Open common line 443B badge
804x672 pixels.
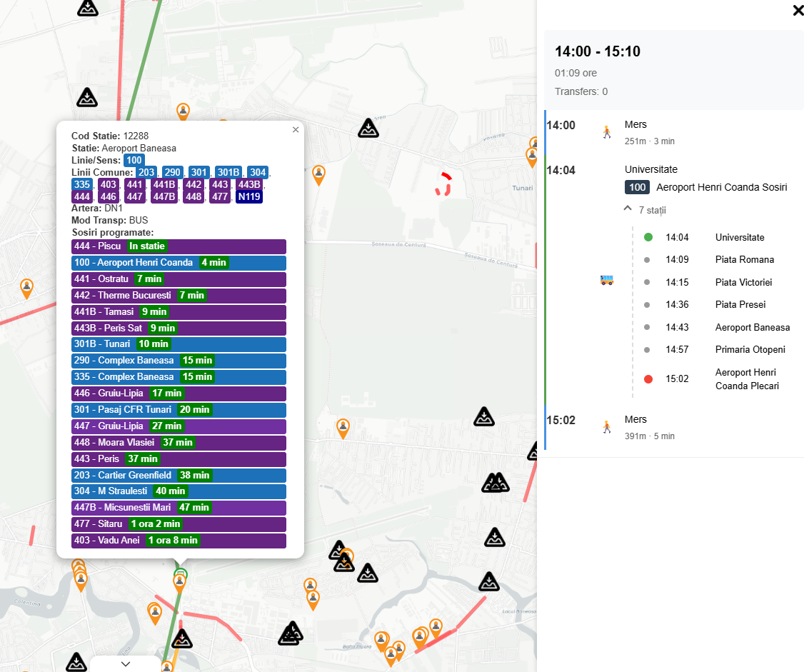249,185
